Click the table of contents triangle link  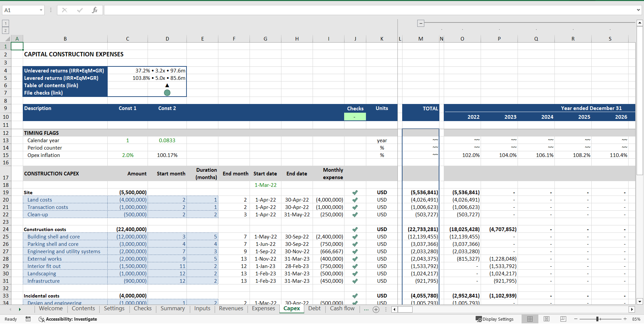coord(167,85)
